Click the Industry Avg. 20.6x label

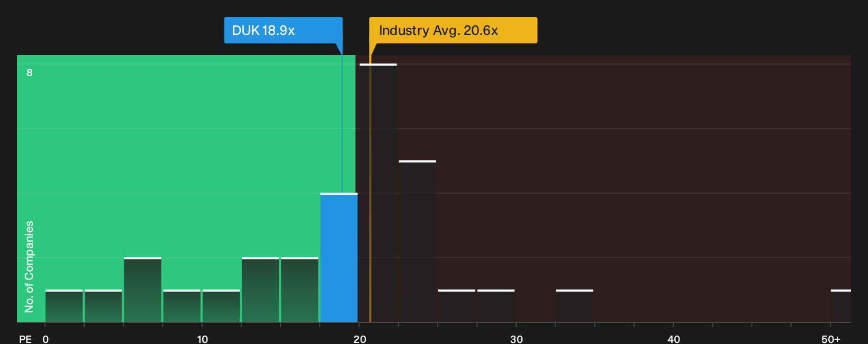point(453,30)
